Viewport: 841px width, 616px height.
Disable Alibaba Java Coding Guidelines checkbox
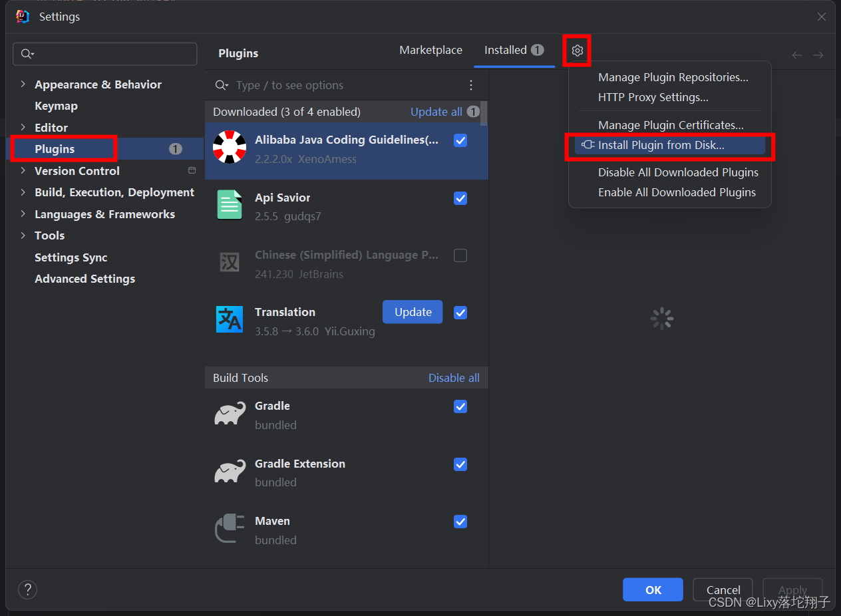(460, 140)
